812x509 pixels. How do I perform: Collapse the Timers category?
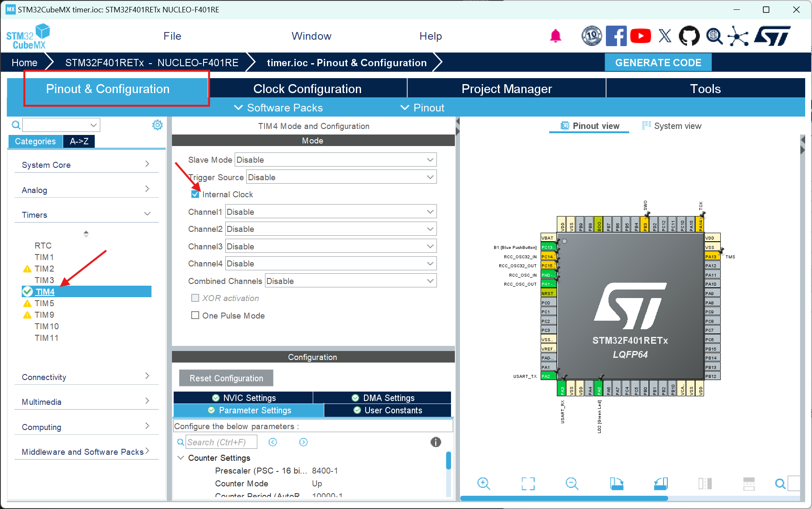pyautogui.click(x=86, y=215)
